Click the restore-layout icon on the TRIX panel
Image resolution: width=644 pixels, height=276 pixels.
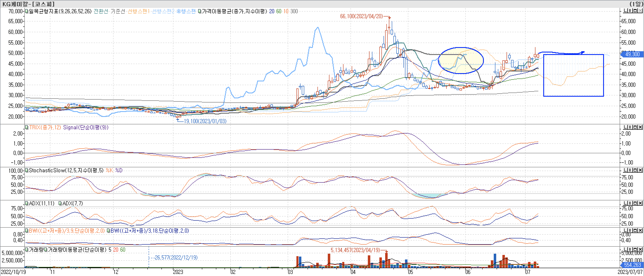click(625, 127)
